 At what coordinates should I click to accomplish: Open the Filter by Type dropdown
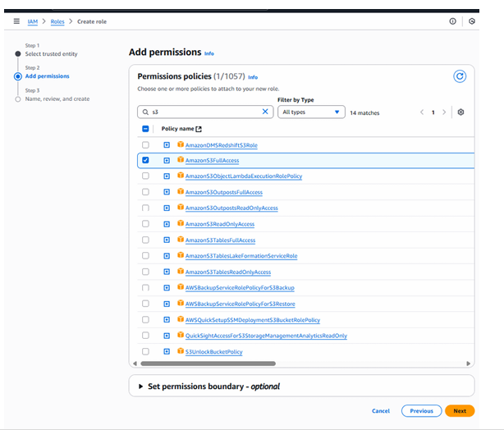[311, 112]
